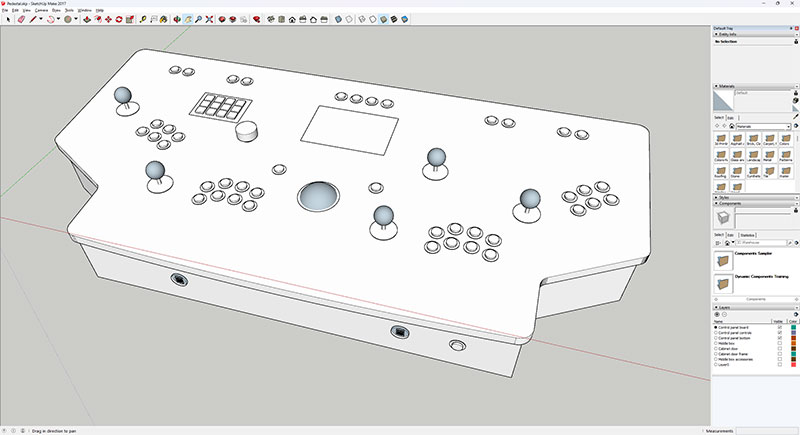Screen dimensions: 800x435
Task: Select the Text label tool
Action: click(154, 19)
